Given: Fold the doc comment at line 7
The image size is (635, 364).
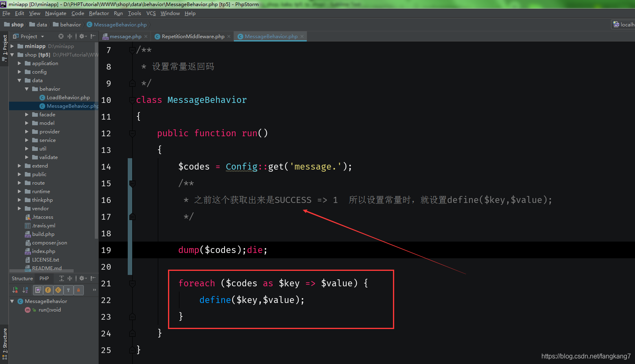Looking at the screenshot, I should [x=132, y=50].
